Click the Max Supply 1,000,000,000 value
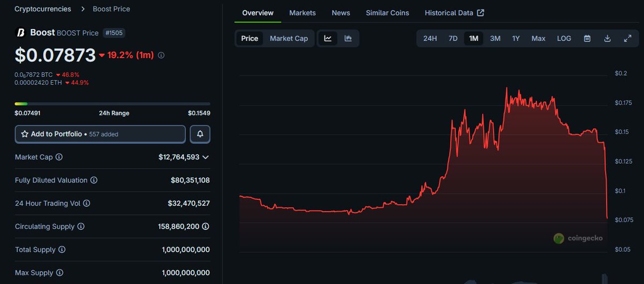 pyautogui.click(x=186, y=273)
